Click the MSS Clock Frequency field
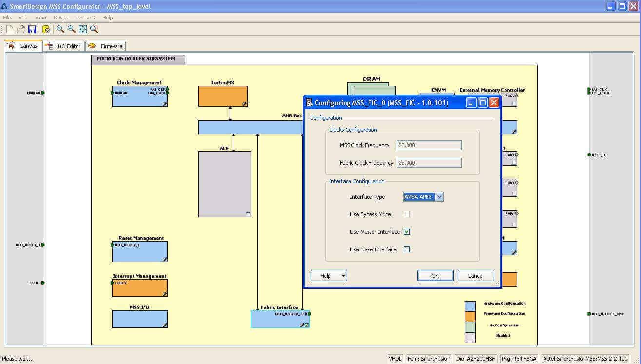Viewport: 641px width, 364px height. click(429, 145)
